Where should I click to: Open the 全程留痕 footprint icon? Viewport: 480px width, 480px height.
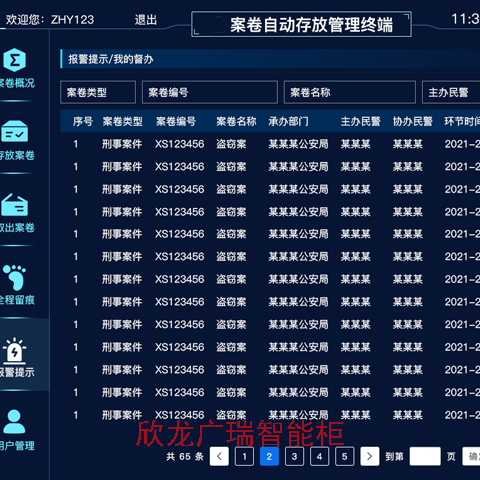(x=14, y=277)
